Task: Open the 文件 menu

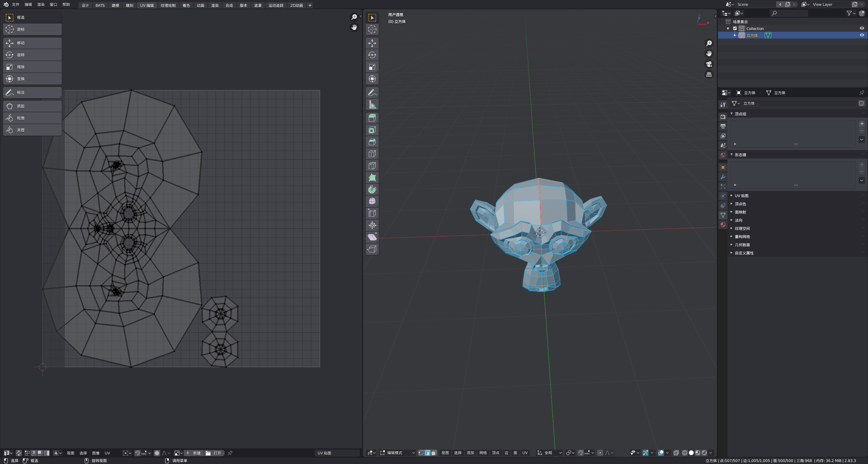Action: click(15, 4)
